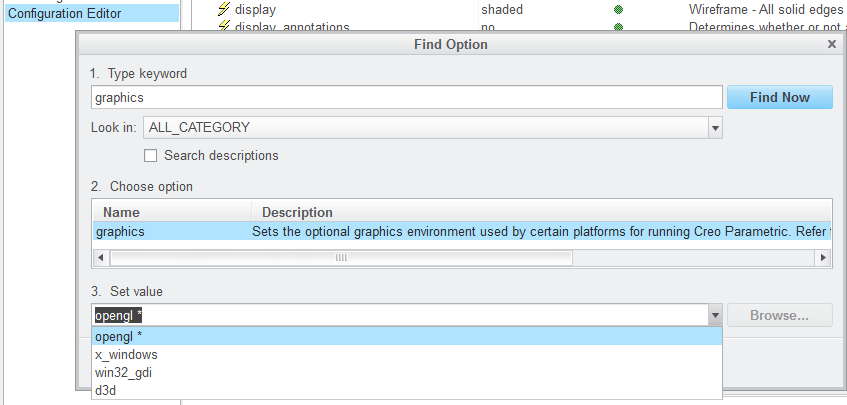
Task: Enable the Search descriptions checkbox
Action: coord(151,156)
